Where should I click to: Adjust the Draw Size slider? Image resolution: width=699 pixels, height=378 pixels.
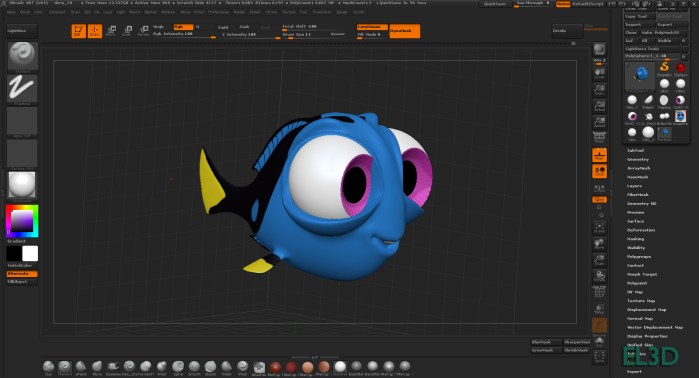tap(313, 34)
